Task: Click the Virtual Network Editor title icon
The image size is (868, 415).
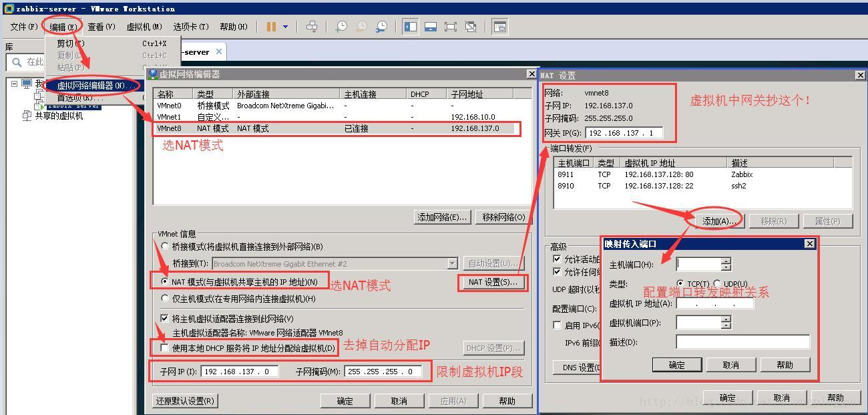Action: tap(153, 74)
